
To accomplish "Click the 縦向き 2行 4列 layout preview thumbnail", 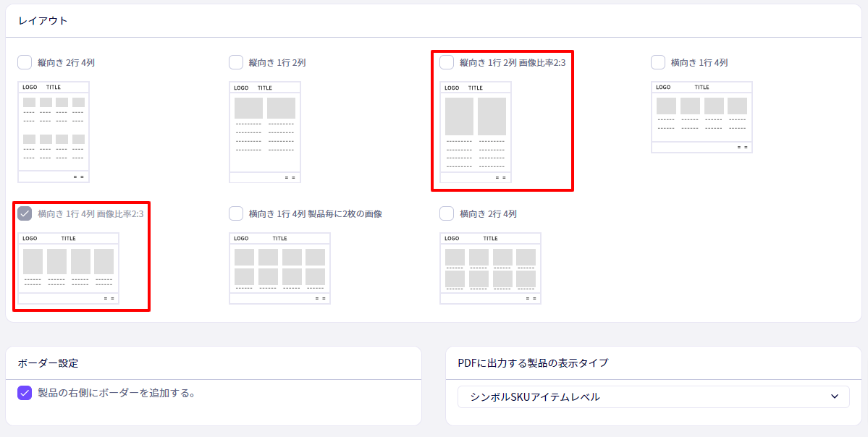I will click(x=54, y=132).
